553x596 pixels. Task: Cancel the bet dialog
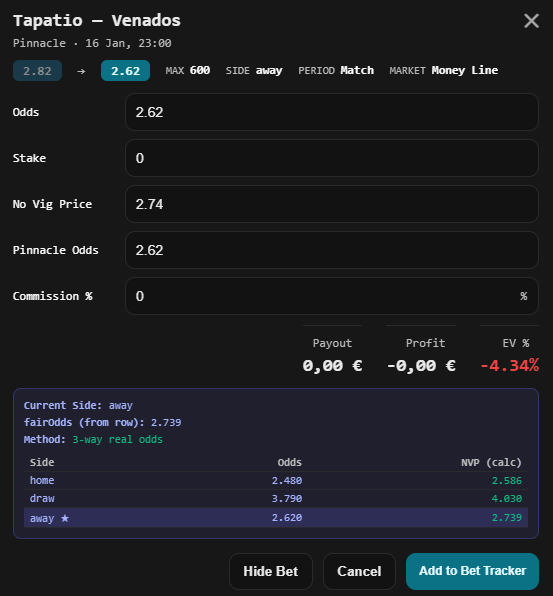point(359,571)
